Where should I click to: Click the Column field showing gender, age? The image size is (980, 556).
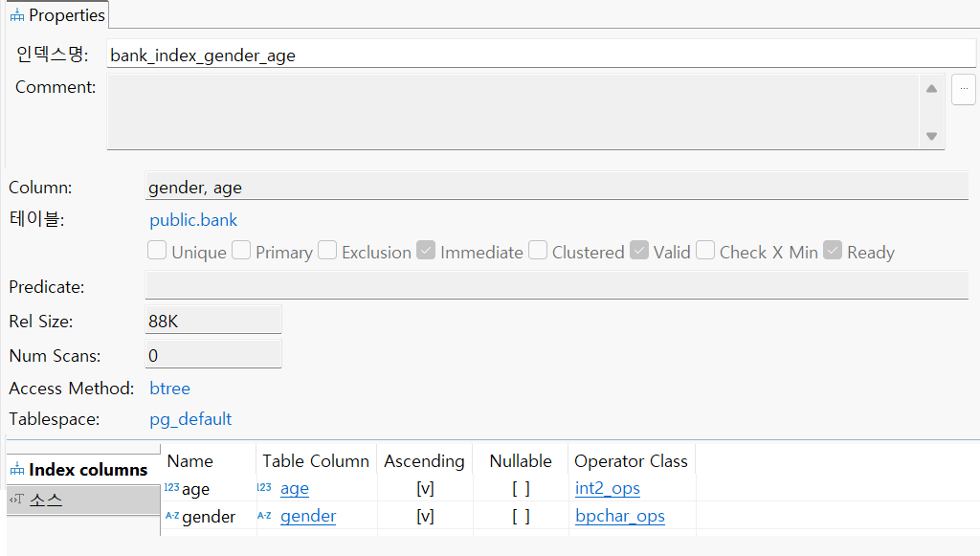556,187
